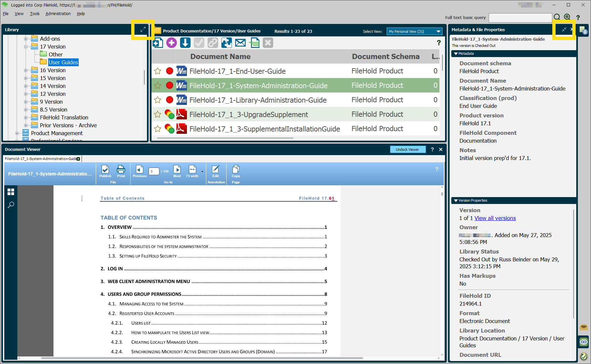Click the Edit Annotation pencil icon

(215, 171)
